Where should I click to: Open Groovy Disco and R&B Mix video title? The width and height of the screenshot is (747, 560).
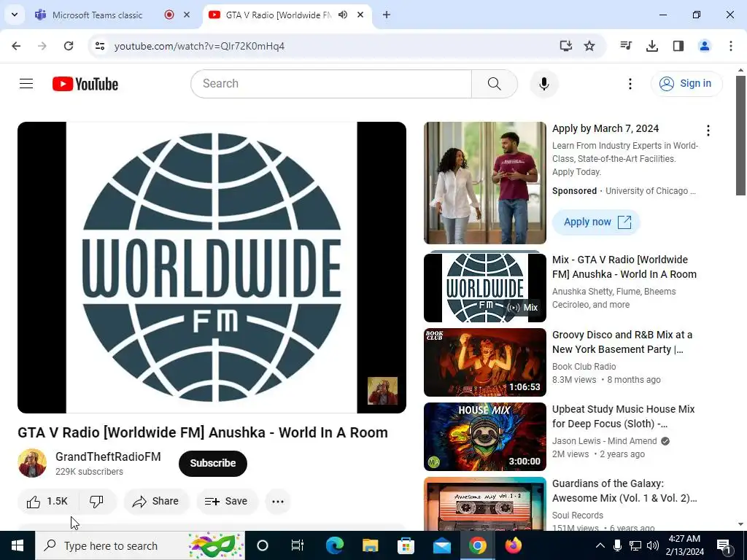click(x=622, y=342)
